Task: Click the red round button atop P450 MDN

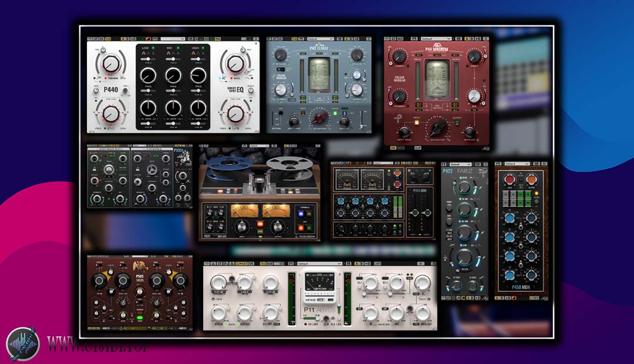Action: coord(510,179)
